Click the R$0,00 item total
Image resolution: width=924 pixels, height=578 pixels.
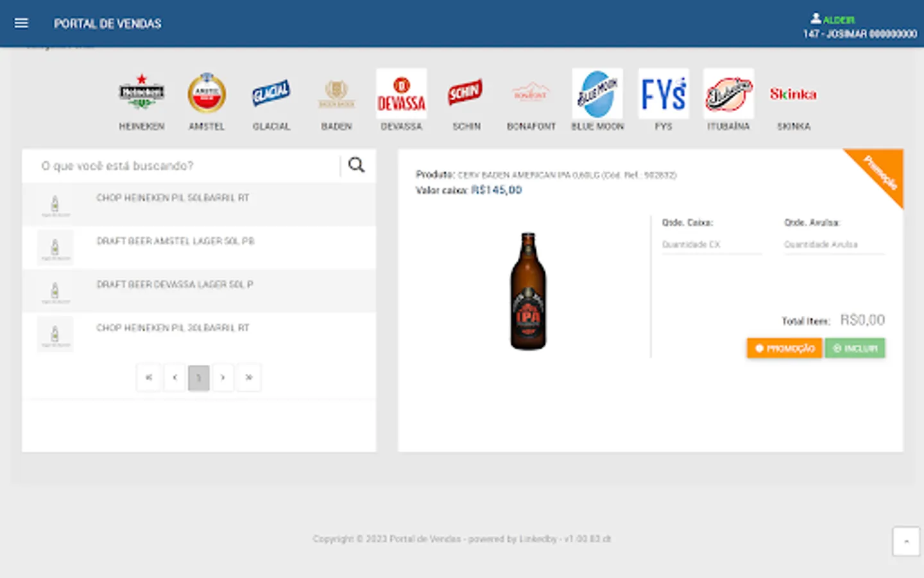862,320
